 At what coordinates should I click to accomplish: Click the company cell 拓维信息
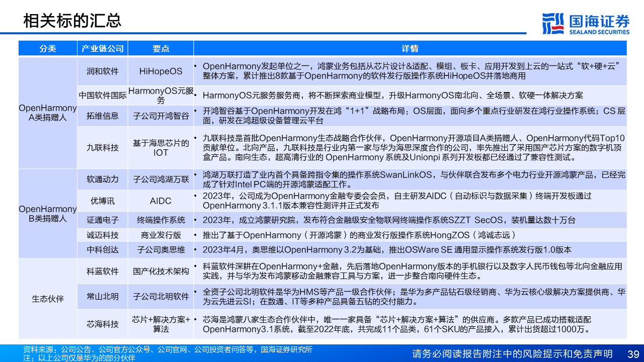(103, 116)
